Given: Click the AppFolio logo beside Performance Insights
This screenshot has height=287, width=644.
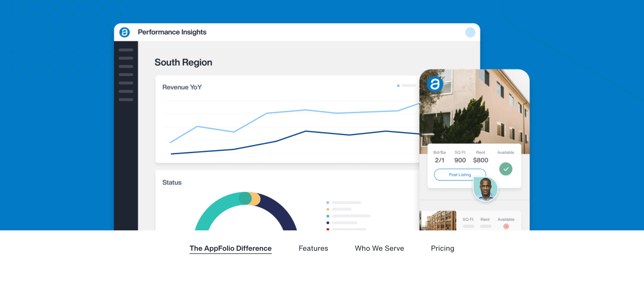Looking at the screenshot, I should (125, 32).
